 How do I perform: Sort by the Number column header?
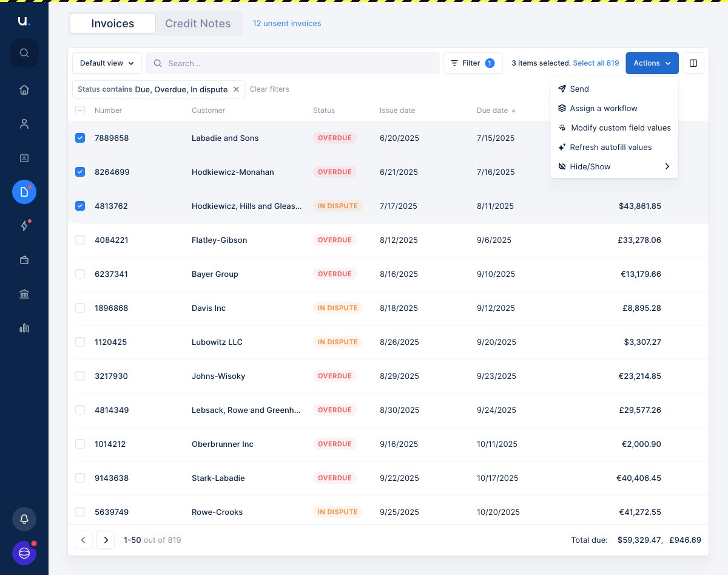[108, 111]
